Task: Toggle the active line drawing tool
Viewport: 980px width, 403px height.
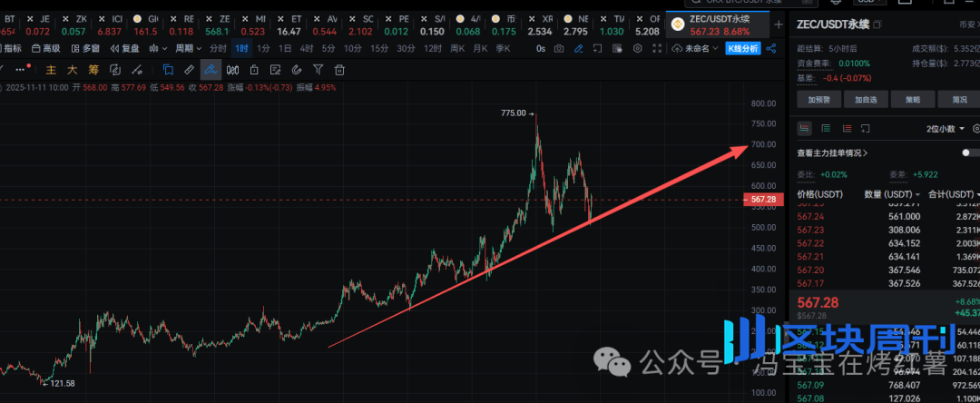Action: [211, 69]
